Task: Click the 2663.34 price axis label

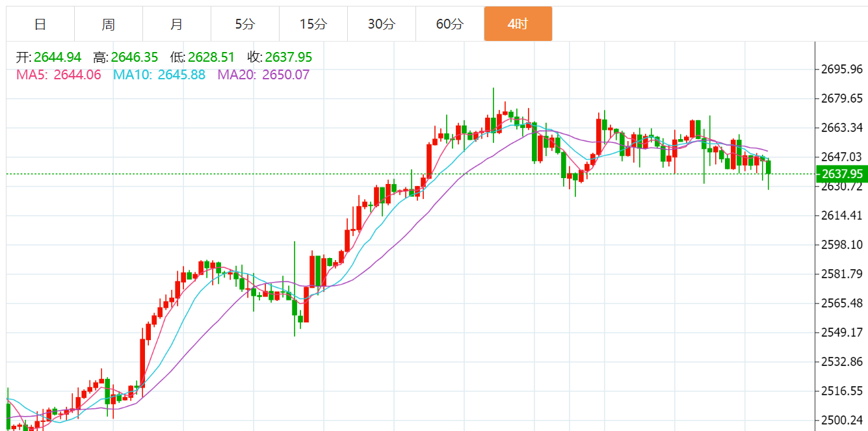Action: point(842,127)
